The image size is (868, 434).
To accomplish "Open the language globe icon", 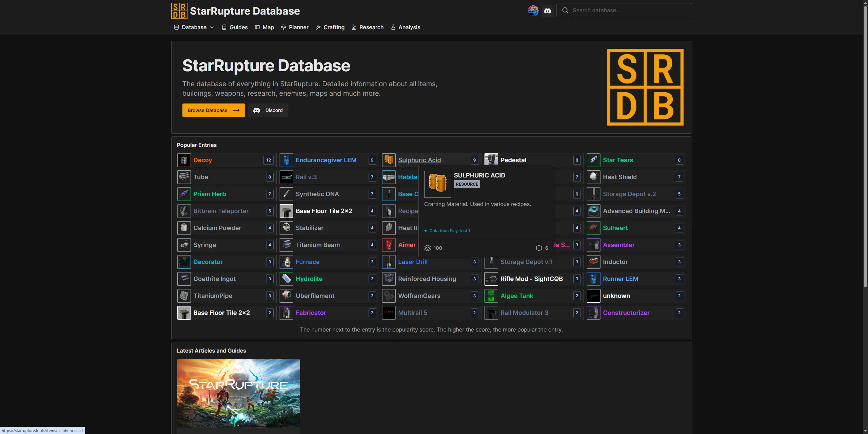I will click(533, 11).
